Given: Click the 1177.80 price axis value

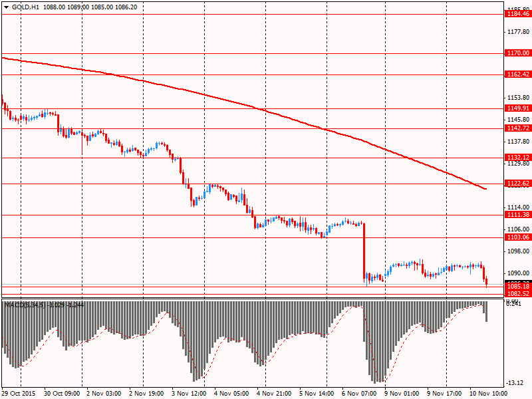Looking at the screenshot, I should pyautogui.click(x=518, y=32).
